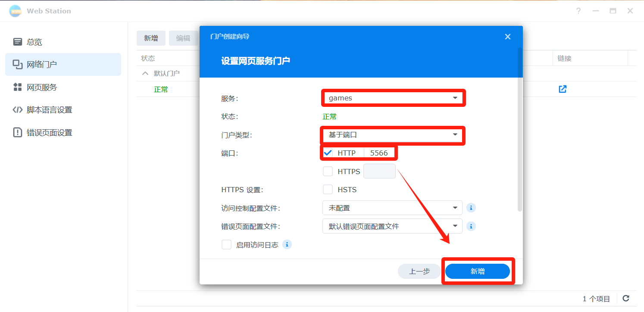Click the Web Station app logo icon
Image resolution: width=644 pixels, height=312 pixels.
click(x=15, y=11)
